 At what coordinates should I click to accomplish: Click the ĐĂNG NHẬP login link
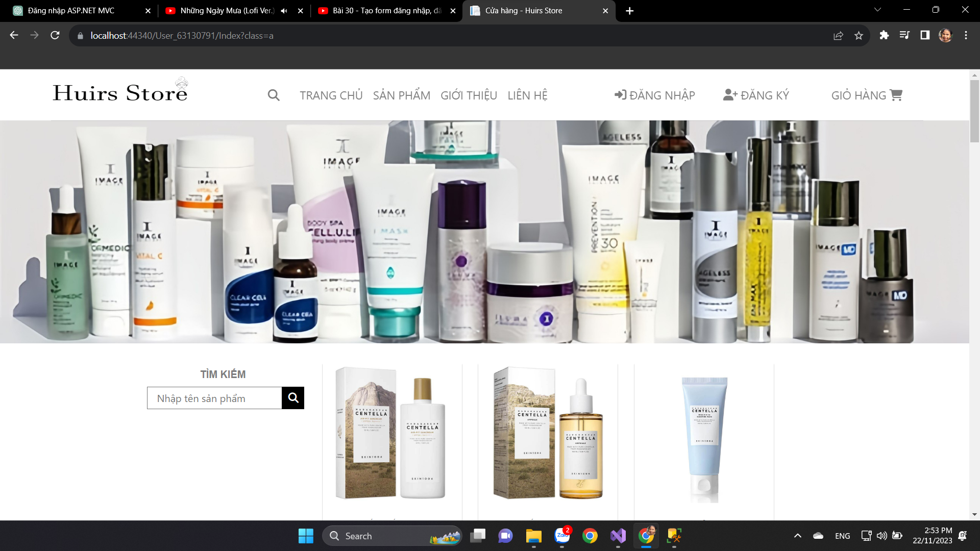coord(654,95)
